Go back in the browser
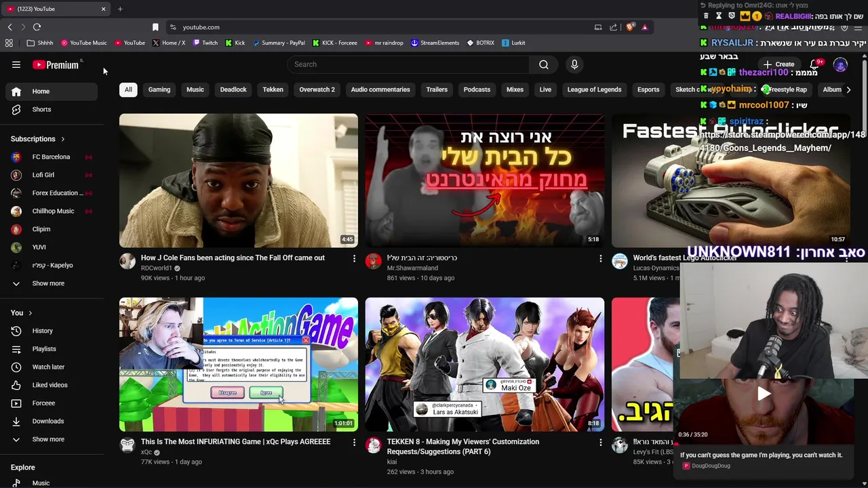Image resolution: width=868 pixels, height=488 pixels. [x=9, y=27]
